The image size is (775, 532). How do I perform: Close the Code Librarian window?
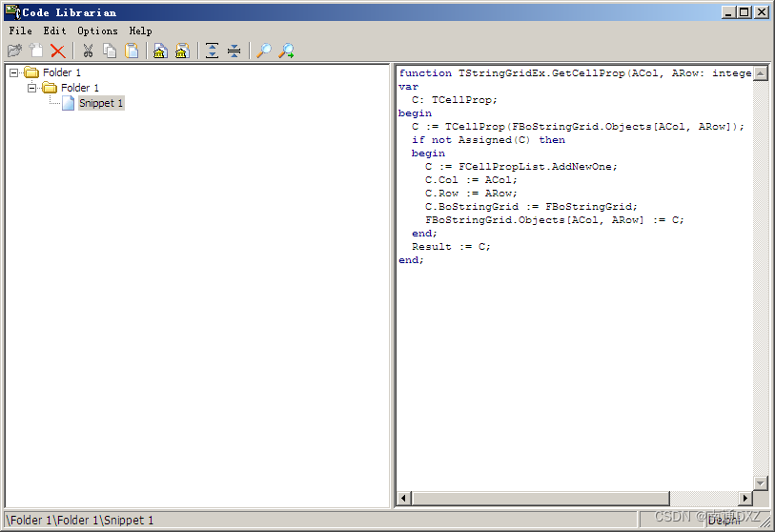coord(762,12)
